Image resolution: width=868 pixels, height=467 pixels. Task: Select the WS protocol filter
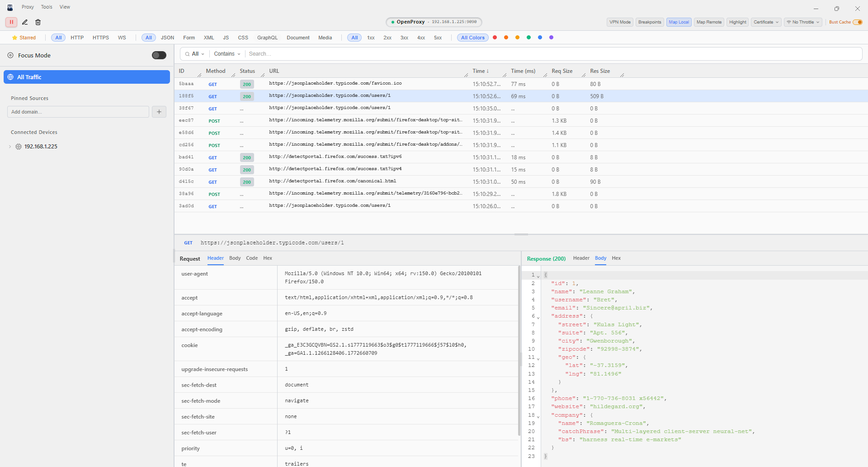coord(122,38)
